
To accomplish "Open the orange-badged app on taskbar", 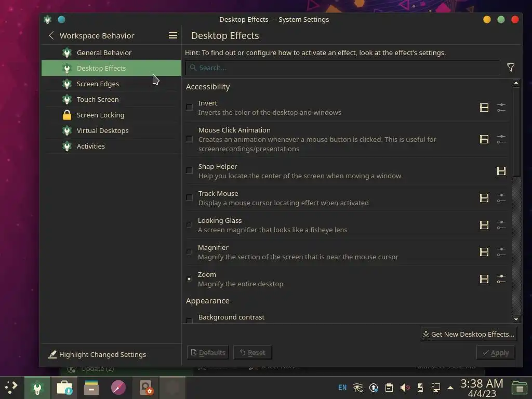I will click(x=146, y=388).
